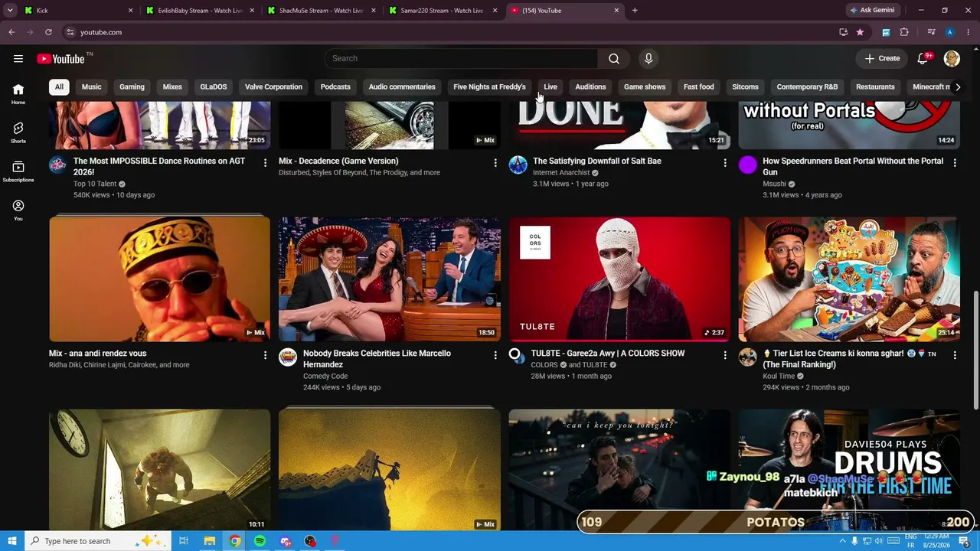980x551 pixels.
Task: Select Five Nights at Freddy's chip
Action: (x=490, y=86)
